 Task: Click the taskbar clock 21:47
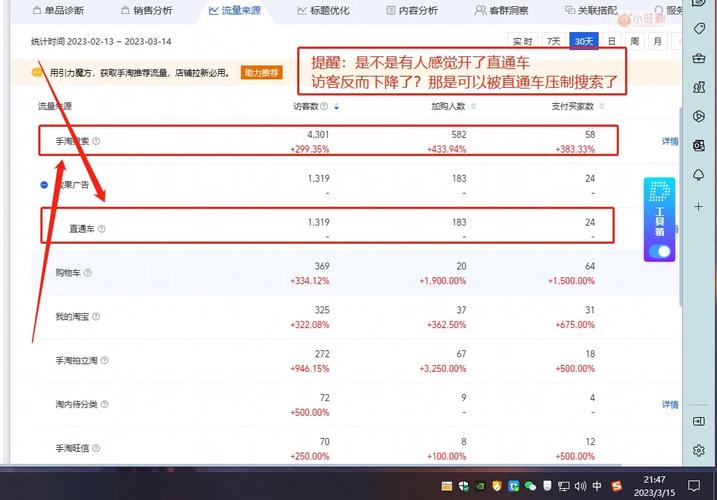(654, 479)
